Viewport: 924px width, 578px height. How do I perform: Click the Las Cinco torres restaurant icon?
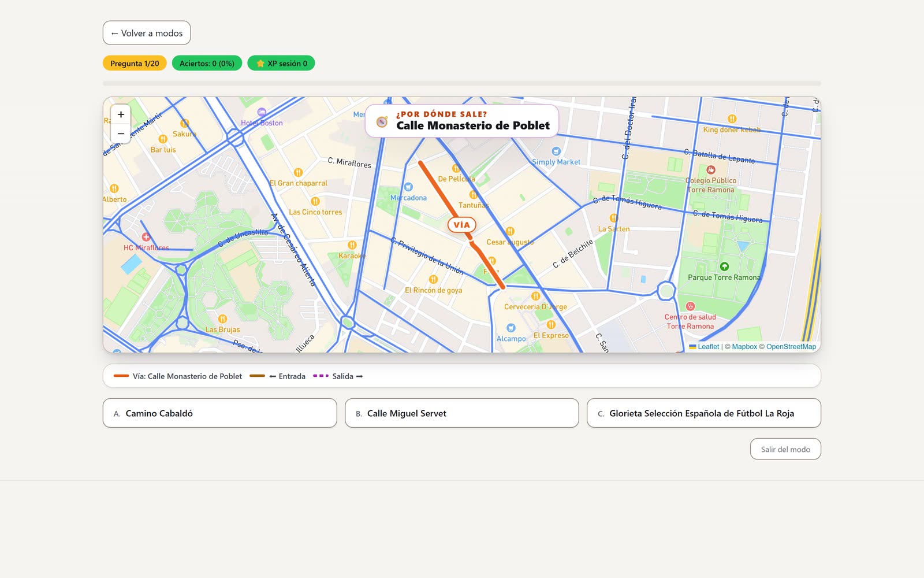click(315, 201)
